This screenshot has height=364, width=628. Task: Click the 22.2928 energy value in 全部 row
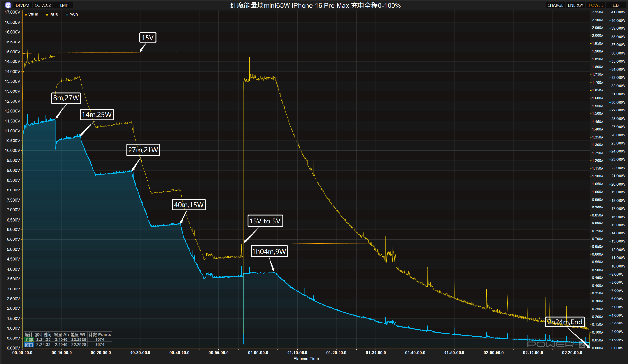tap(78, 339)
